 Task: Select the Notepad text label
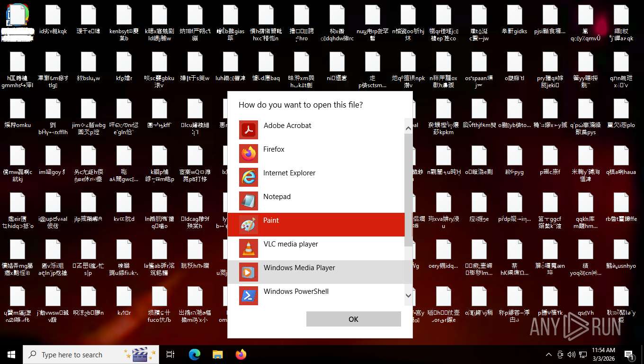277,197
